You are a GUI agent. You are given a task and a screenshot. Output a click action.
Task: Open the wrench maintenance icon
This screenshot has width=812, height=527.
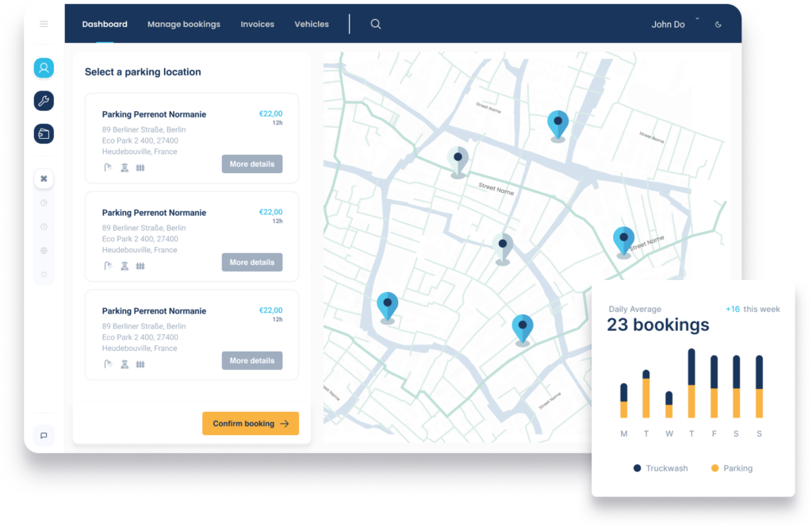click(x=44, y=101)
